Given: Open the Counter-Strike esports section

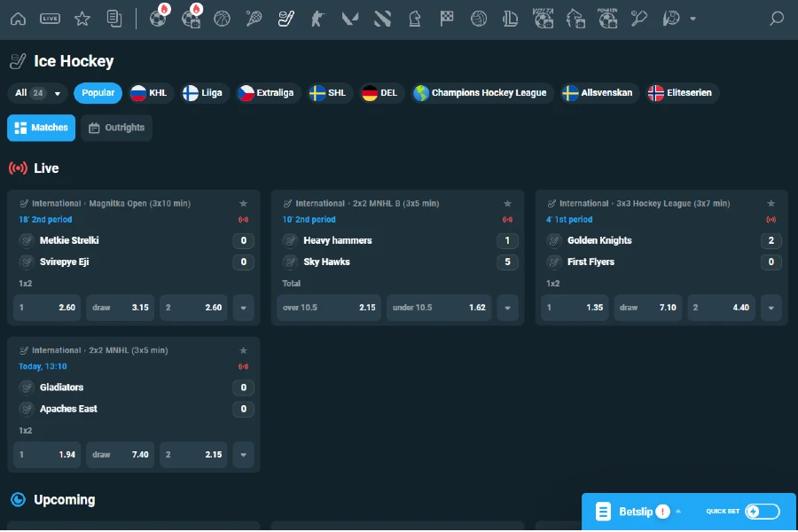Looking at the screenshot, I should pyautogui.click(x=316, y=18).
